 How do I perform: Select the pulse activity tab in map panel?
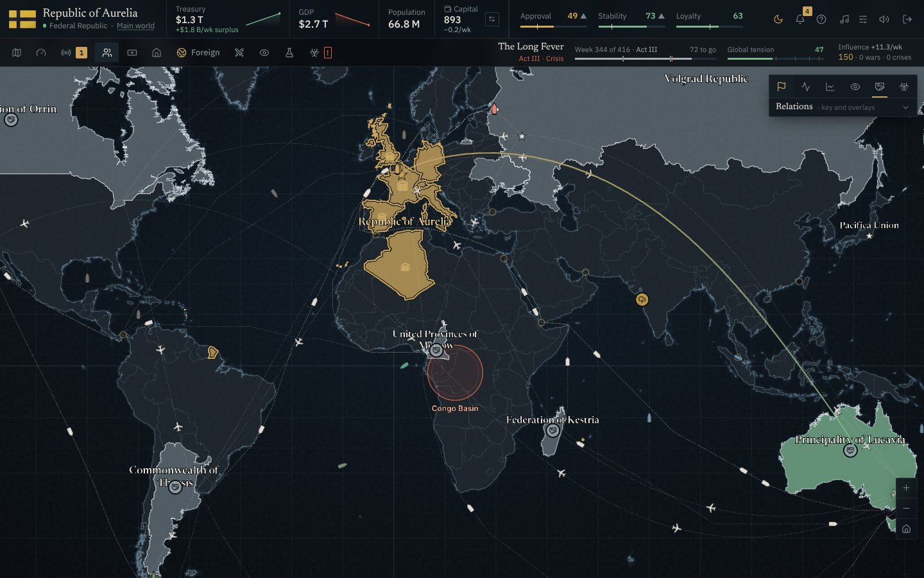click(x=806, y=87)
